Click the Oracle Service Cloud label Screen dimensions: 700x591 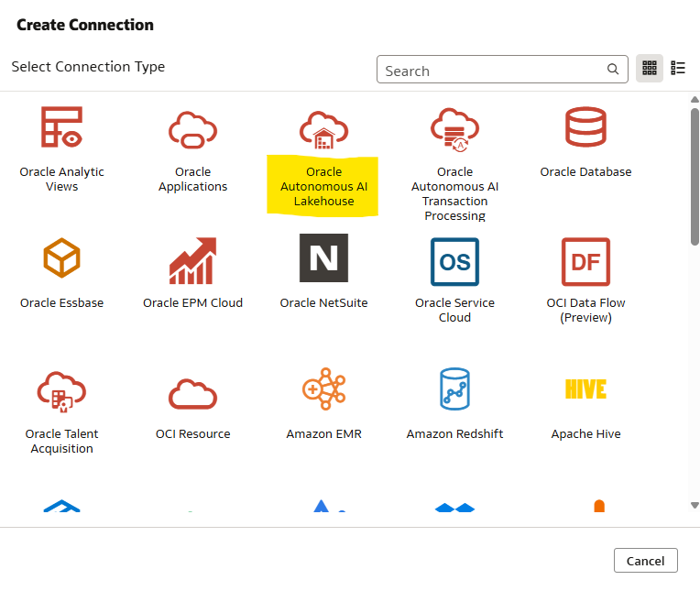(x=454, y=310)
